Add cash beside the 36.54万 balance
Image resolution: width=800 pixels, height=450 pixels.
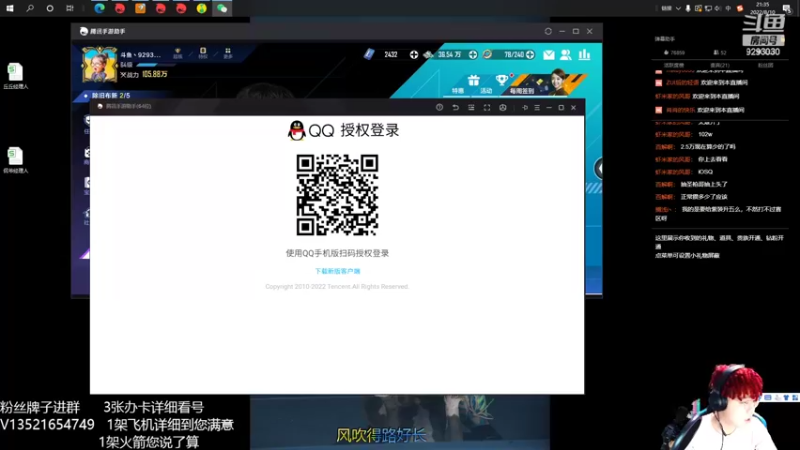pyautogui.click(x=472, y=55)
